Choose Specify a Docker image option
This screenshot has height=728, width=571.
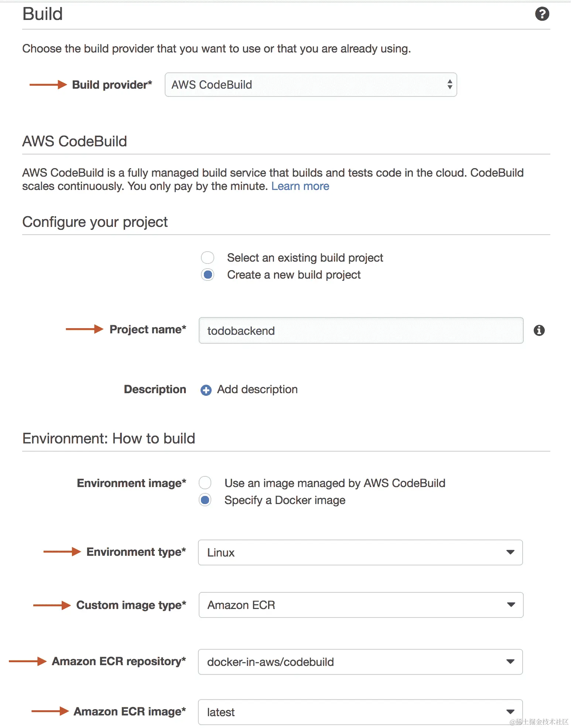[205, 500]
